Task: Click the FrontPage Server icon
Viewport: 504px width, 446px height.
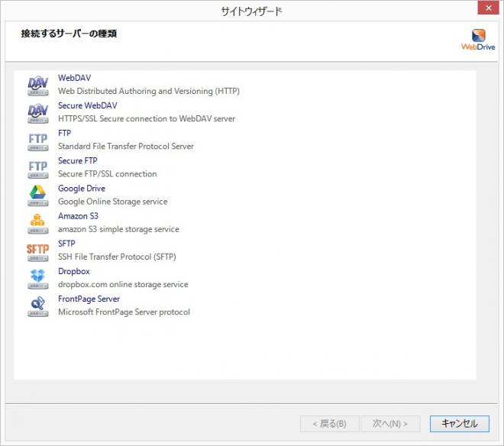Action: (x=38, y=306)
